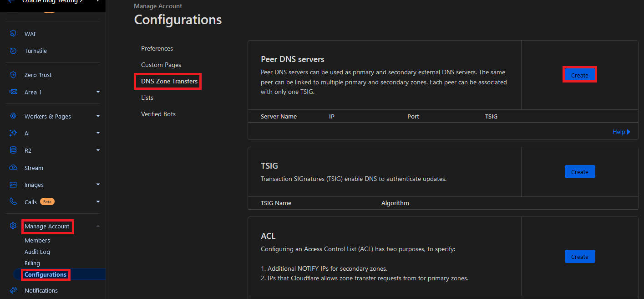Click the AI sparkle icon

(13, 133)
